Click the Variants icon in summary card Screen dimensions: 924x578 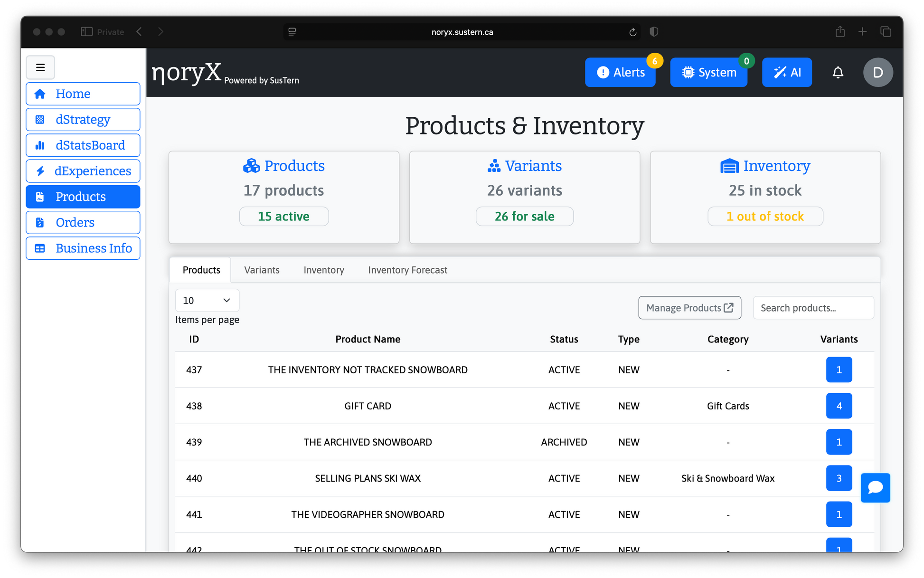[494, 166]
